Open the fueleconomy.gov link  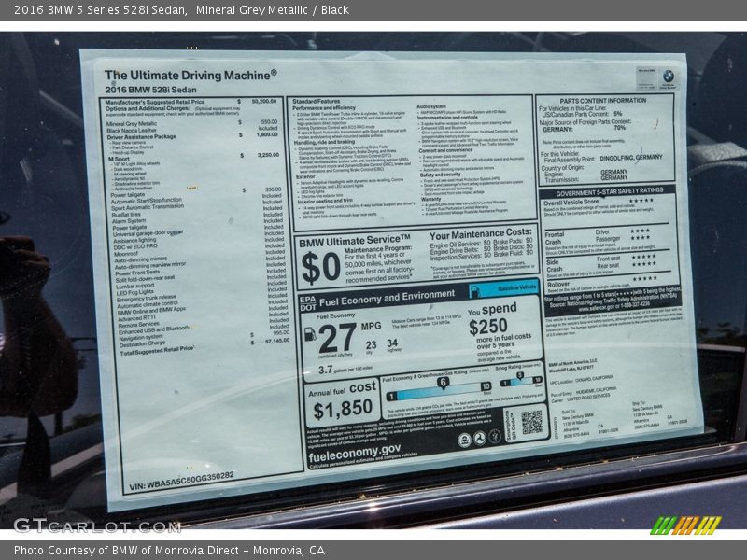[x=355, y=453]
